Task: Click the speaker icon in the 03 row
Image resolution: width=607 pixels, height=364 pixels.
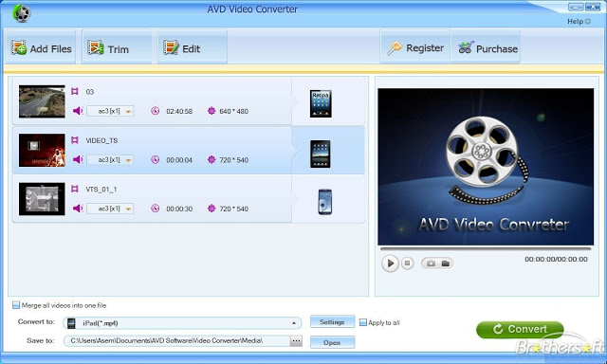Action: click(x=78, y=111)
